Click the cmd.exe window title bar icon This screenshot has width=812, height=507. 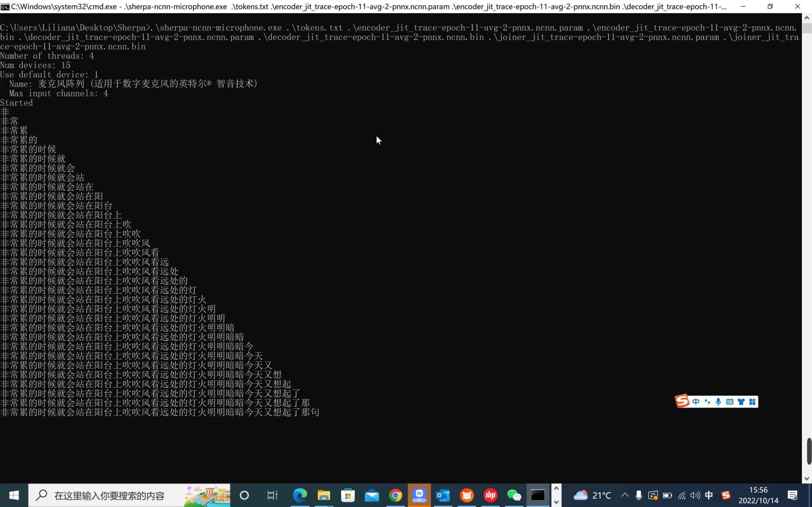(5, 6)
